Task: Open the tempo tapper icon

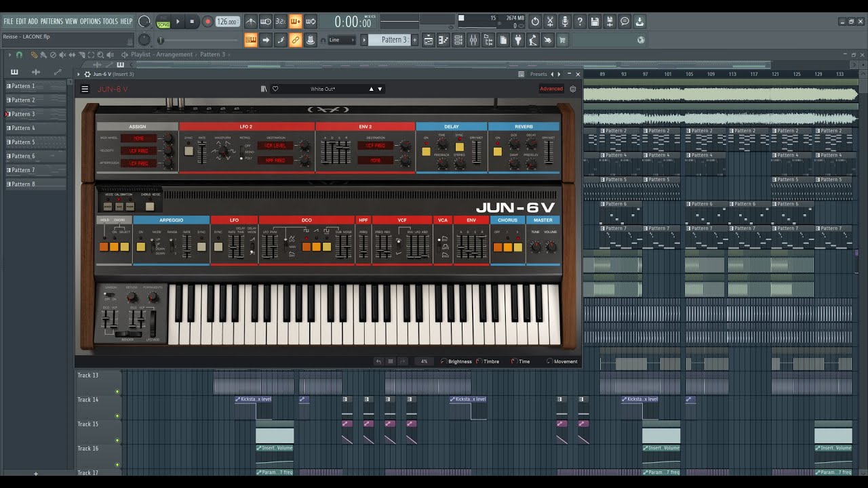Action: [x=533, y=40]
